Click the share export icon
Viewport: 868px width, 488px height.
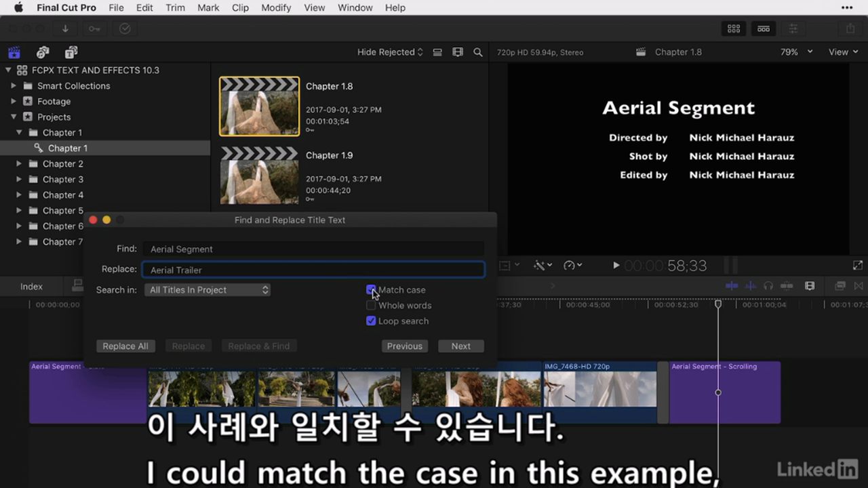[850, 28]
